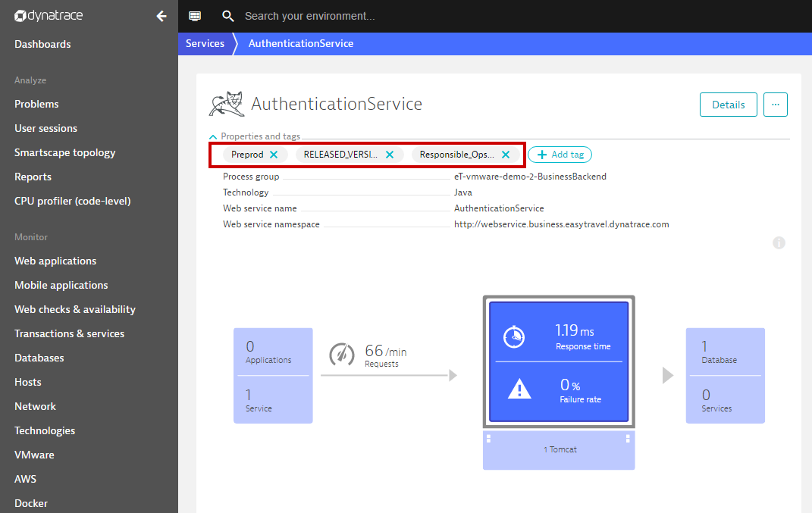This screenshot has height=513, width=812.
Task: Click the Java technology value
Action: pyautogui.click(x=463, y=192)
